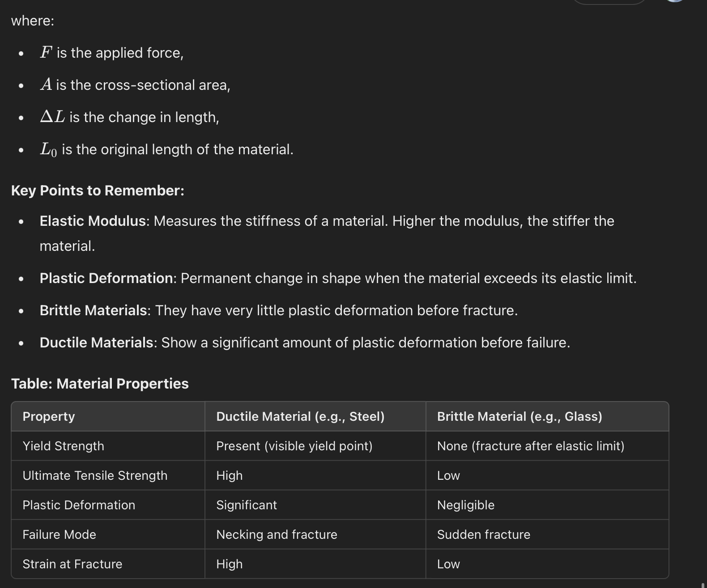
Task: Click the partially visible pill button at top
Action: pyautogui.click(x=609, y=1)
